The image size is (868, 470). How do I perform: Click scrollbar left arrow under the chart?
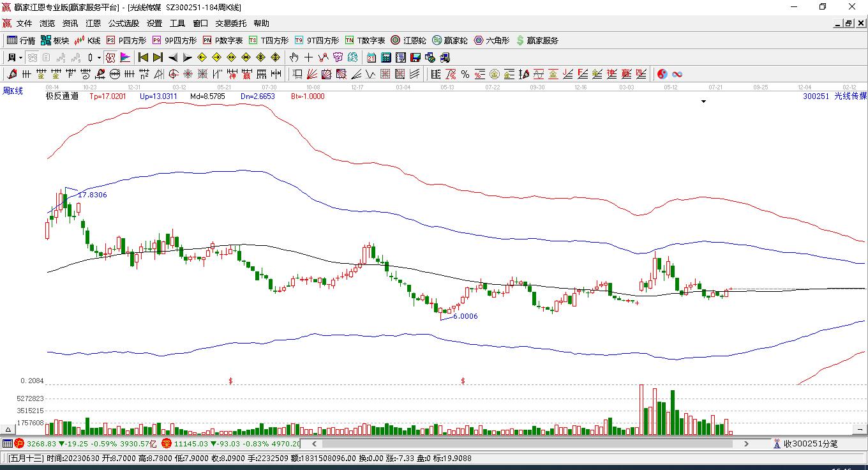314,443
